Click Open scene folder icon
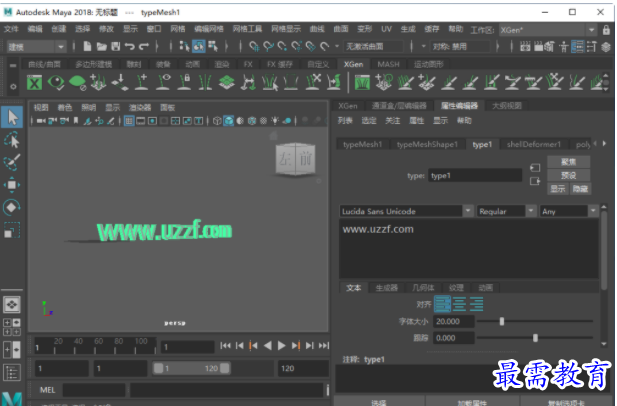Viewport: 617px width, 406px height. [x=102, y=46]
